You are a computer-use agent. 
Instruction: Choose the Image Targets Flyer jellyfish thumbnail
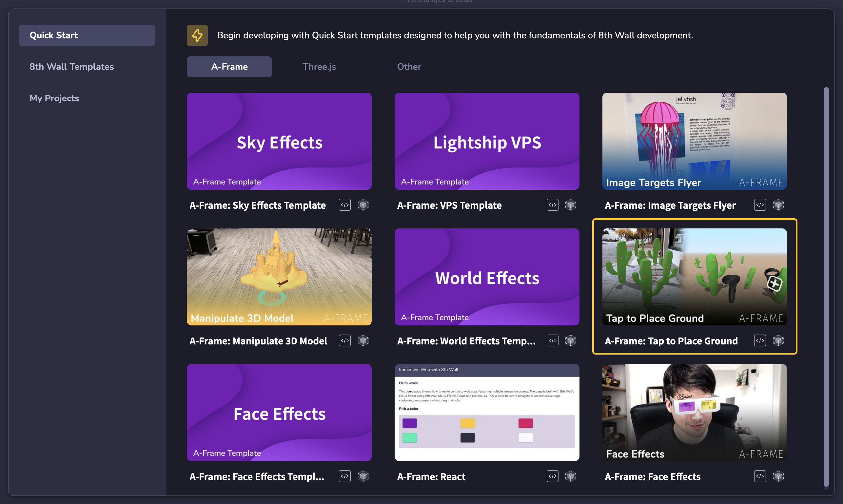click(x=694, y=141)
